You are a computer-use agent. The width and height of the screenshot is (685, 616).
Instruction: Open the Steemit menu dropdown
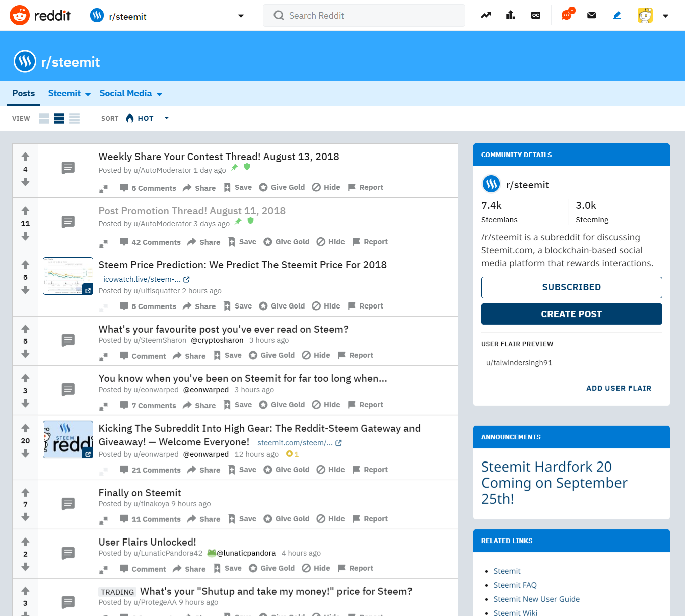70,93
